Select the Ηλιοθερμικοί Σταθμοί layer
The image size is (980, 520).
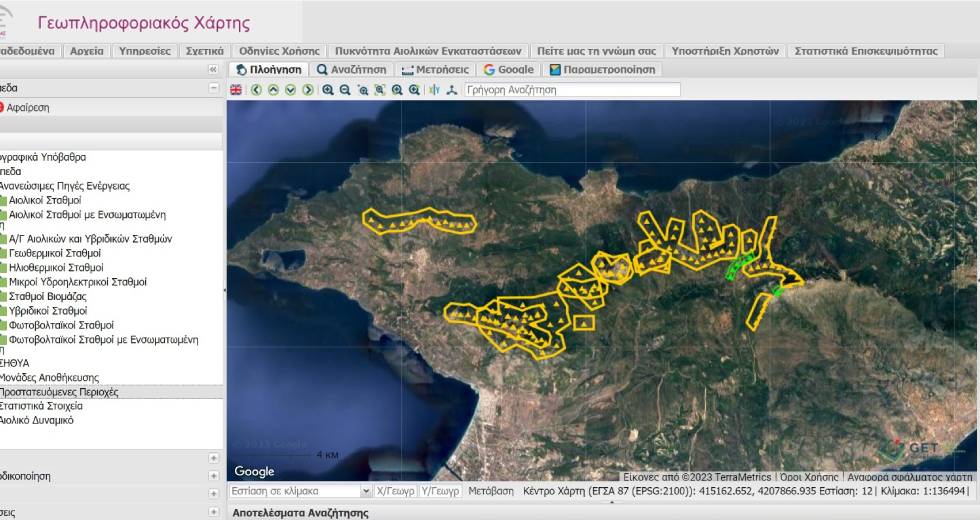point(56,268)
